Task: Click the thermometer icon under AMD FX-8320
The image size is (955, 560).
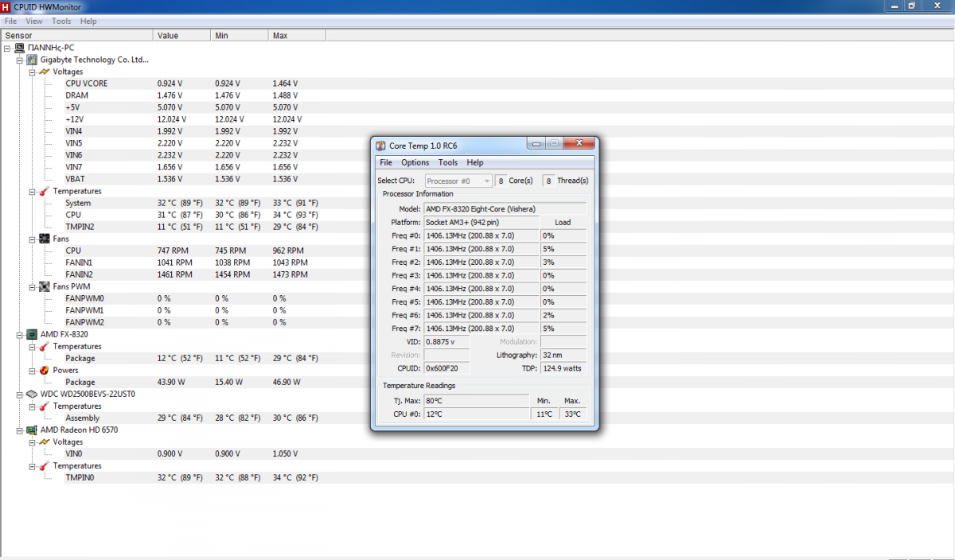Action: pos(45,346)
